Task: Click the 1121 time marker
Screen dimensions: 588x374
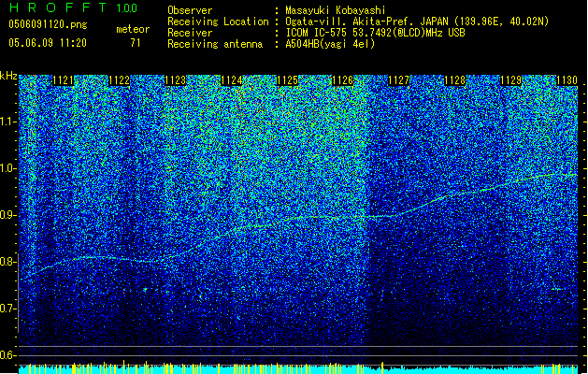Action: (63, 80)
